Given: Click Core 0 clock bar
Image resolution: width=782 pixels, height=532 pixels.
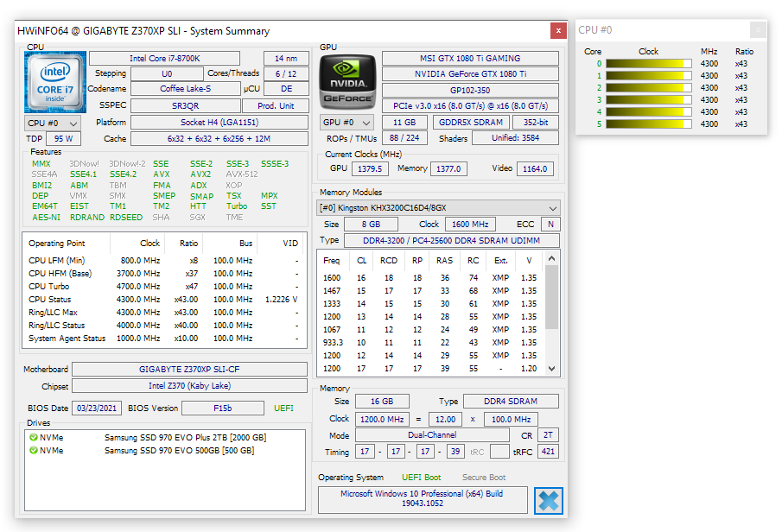Looking at the screenshot, I should [x=649, y=63].
